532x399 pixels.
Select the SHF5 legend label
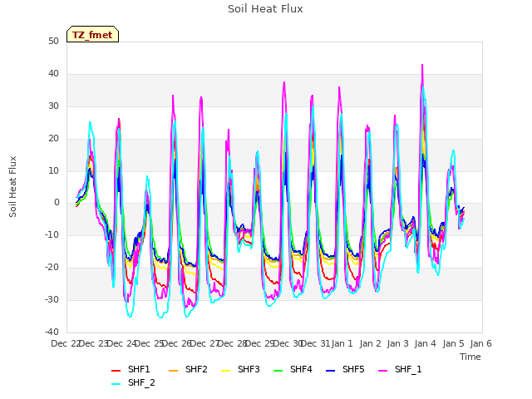pyautogui.click(x=353, y=369)
